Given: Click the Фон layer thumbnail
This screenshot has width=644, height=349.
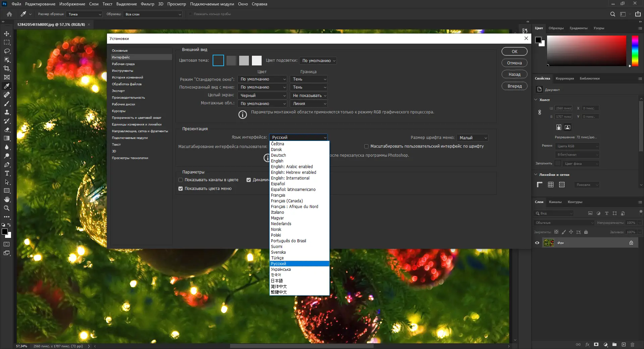Looking at the screenshot, I should click(549, 243).
